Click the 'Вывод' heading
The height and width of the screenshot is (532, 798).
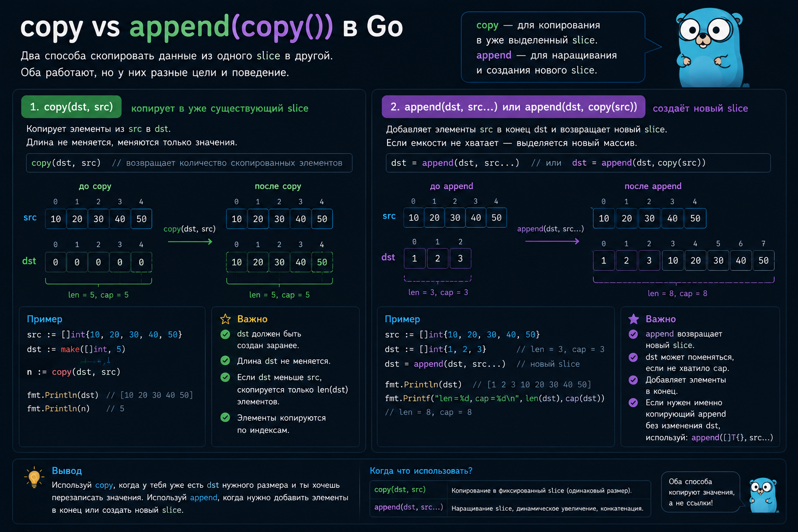click(67, 471)
